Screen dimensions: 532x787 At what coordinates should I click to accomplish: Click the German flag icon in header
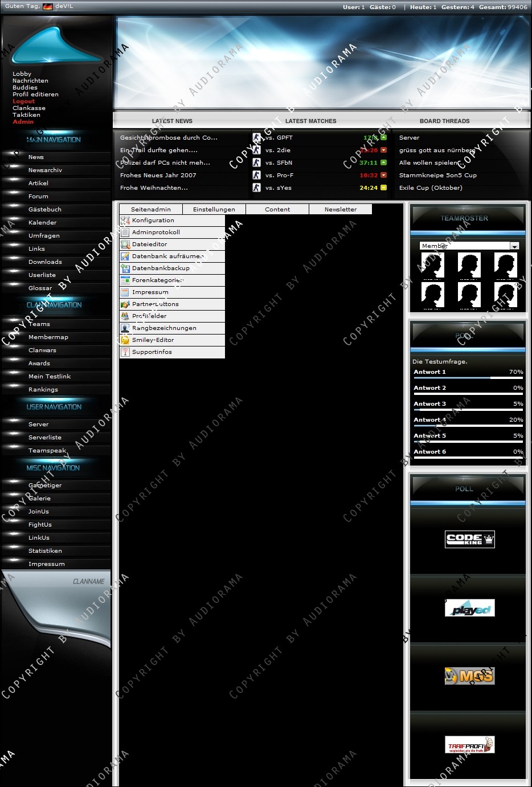[48, 7]
